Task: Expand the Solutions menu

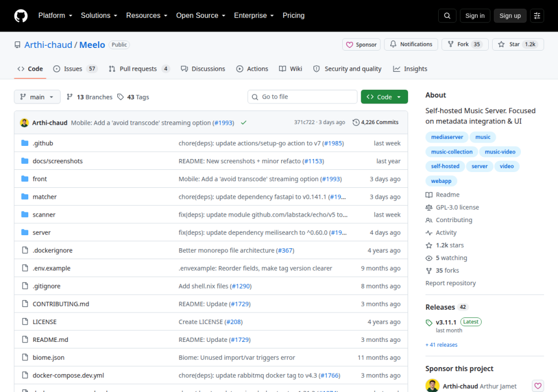Action: [99, 16]
